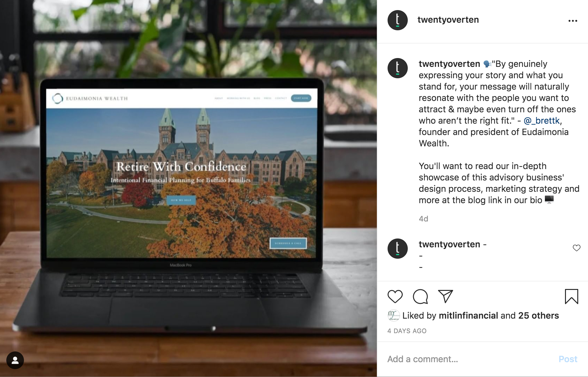
Task: Click the mitlinfinancial small avatar thumbnail
Action: point(393,315)
